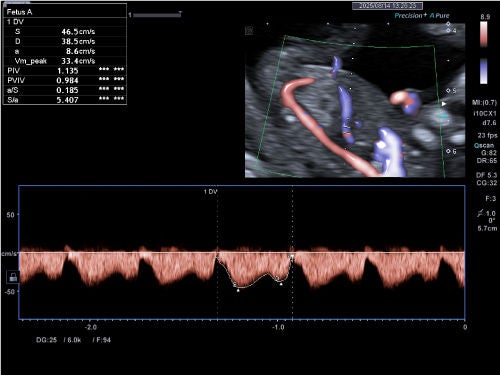Click the date and time stamp
The height and width of the screenshot is (375, 500).
(387, 6)
